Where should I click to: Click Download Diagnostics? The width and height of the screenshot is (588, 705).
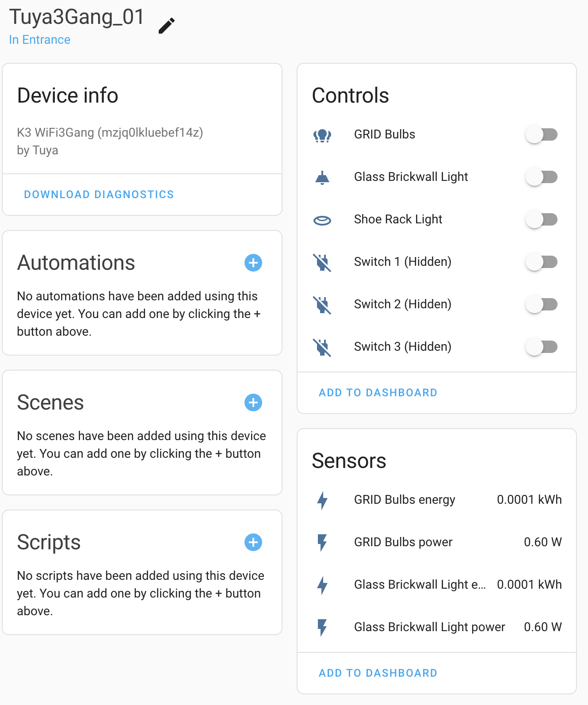[99, 195]
